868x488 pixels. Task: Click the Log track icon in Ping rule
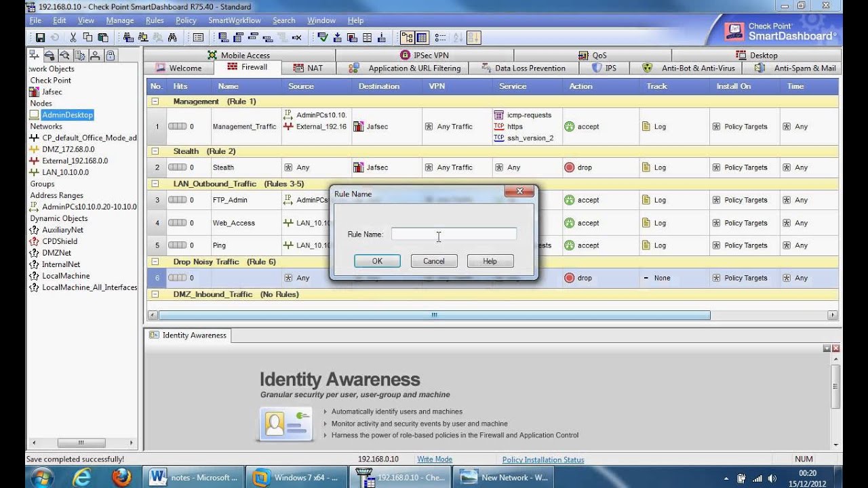(x=646, y=245)
